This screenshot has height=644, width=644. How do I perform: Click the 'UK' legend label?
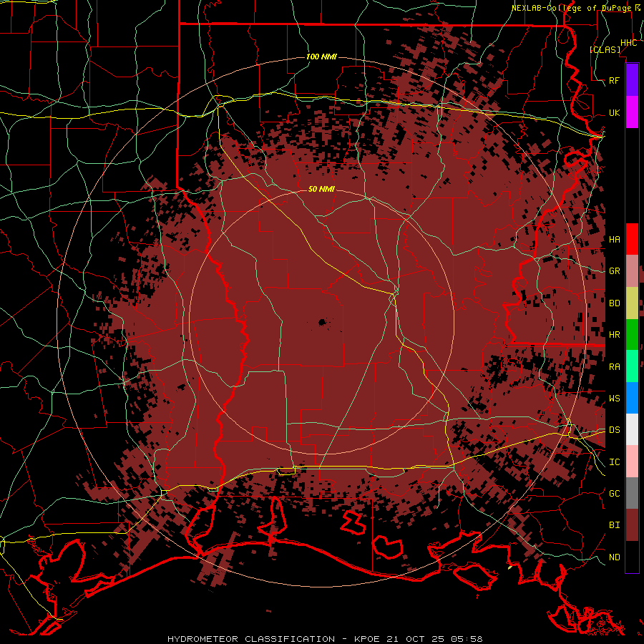coord(615,112)
